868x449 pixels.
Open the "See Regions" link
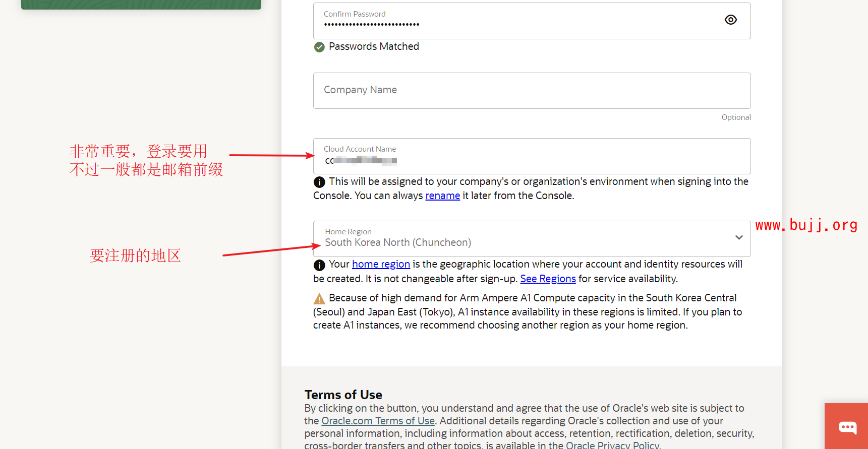tap(548, 279)
